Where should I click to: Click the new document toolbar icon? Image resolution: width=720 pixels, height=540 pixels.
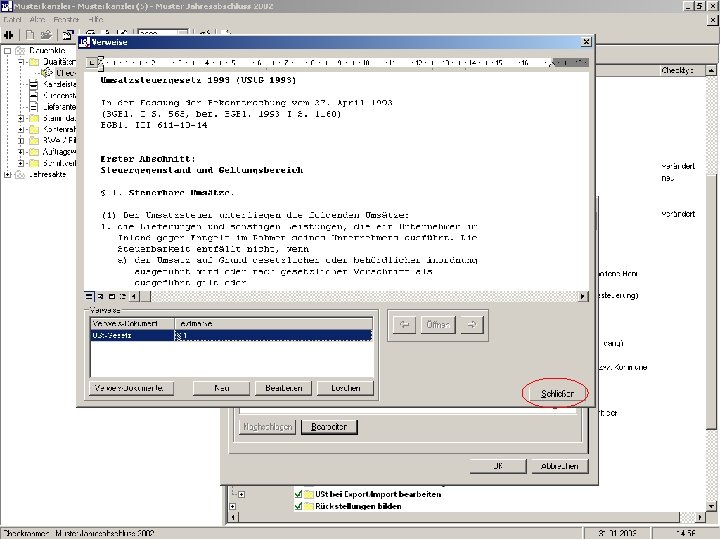pyautogui.click(x=30, y=34)
